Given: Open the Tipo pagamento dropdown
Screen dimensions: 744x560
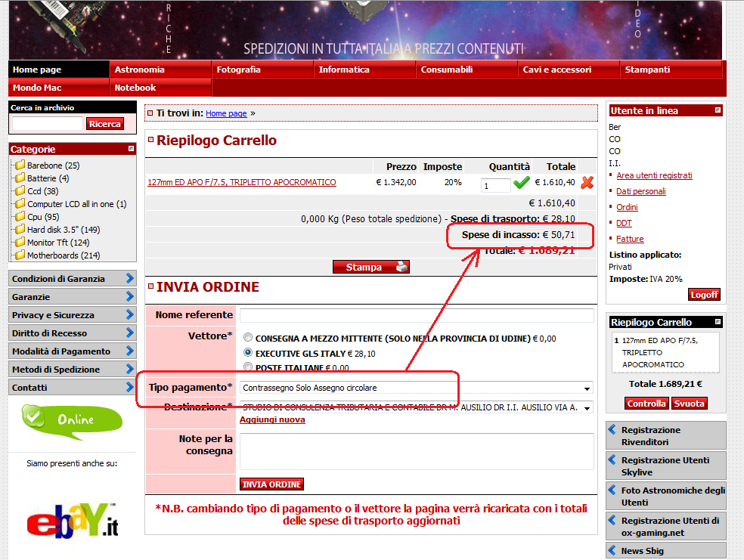Looking at the screenshot, I should (x=416, y=388).
